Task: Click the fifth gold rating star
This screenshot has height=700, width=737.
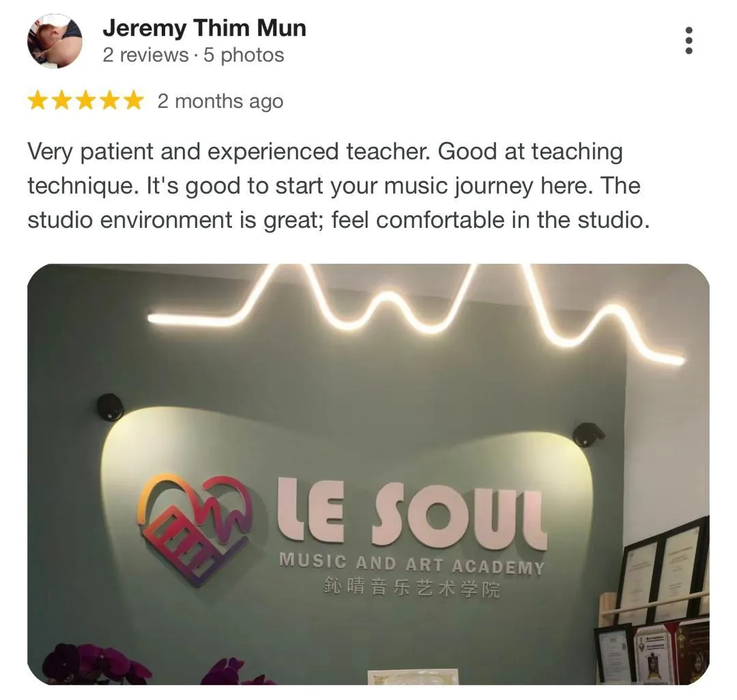Action: 134,100
